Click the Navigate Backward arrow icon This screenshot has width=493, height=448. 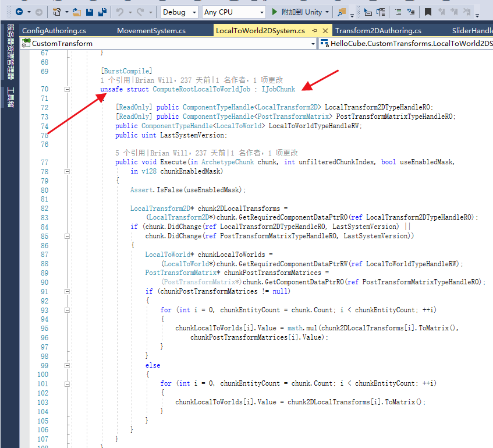click(x=19, y=12)
